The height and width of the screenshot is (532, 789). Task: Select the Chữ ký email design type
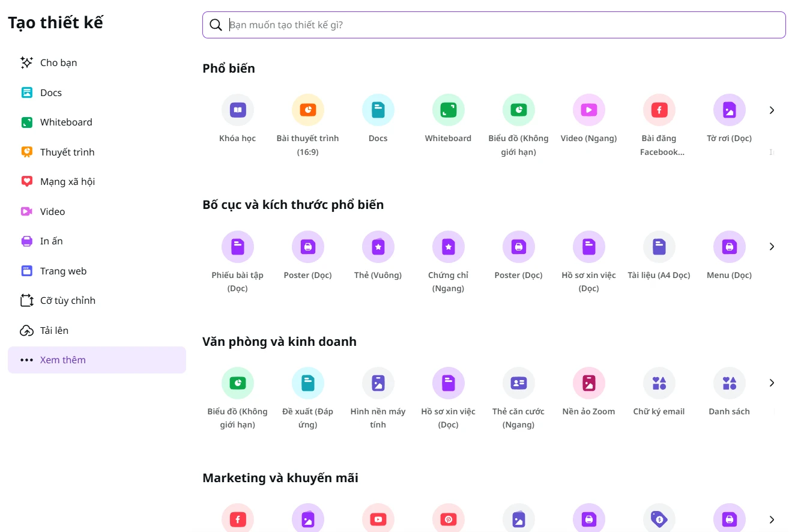pos(659,383)
